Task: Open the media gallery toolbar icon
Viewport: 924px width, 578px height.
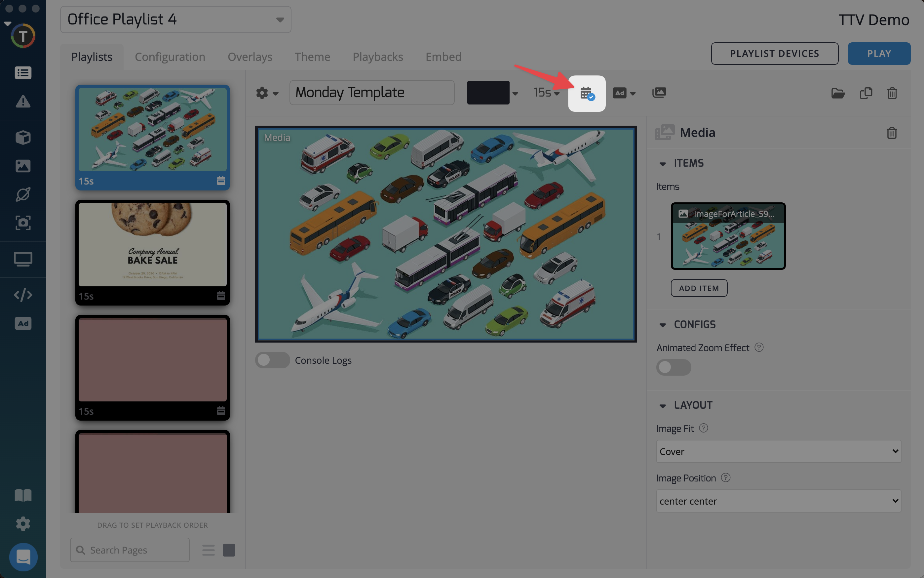Action: click(x=659, y=93)
